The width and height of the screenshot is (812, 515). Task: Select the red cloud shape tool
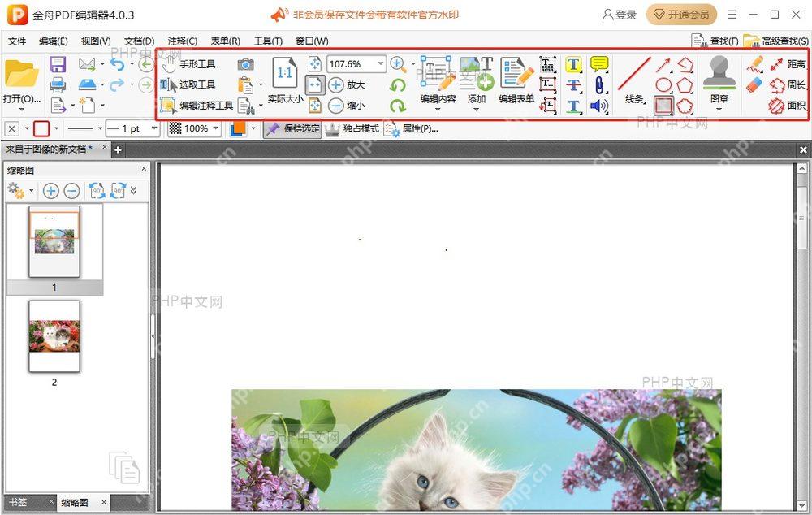(685, 106)
